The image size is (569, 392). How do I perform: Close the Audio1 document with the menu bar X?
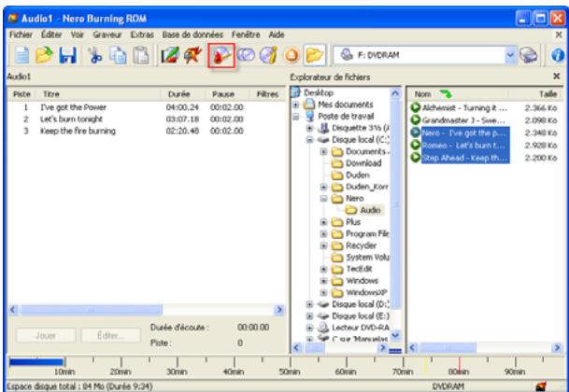click(559, 35)
